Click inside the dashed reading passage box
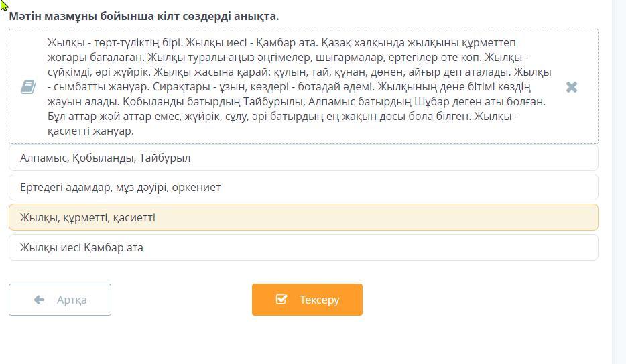The height and width of the screenshot is (364, 626). pos(304,86)
